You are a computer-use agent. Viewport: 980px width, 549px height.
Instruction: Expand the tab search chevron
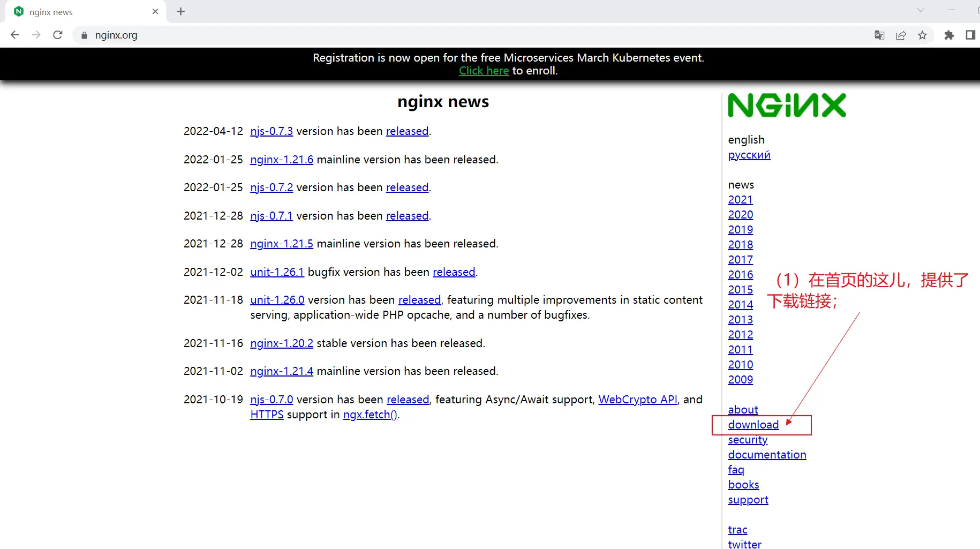click(921, 10)
